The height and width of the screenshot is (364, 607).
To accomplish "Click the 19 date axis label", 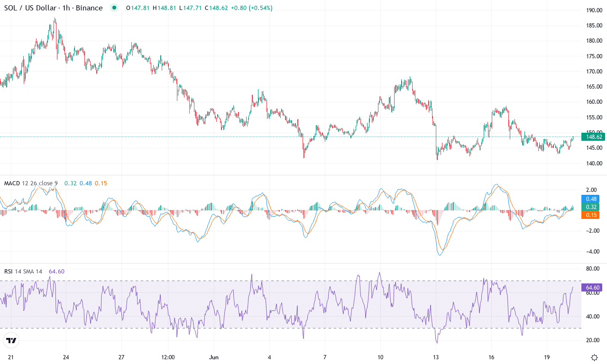I will 547,357.
